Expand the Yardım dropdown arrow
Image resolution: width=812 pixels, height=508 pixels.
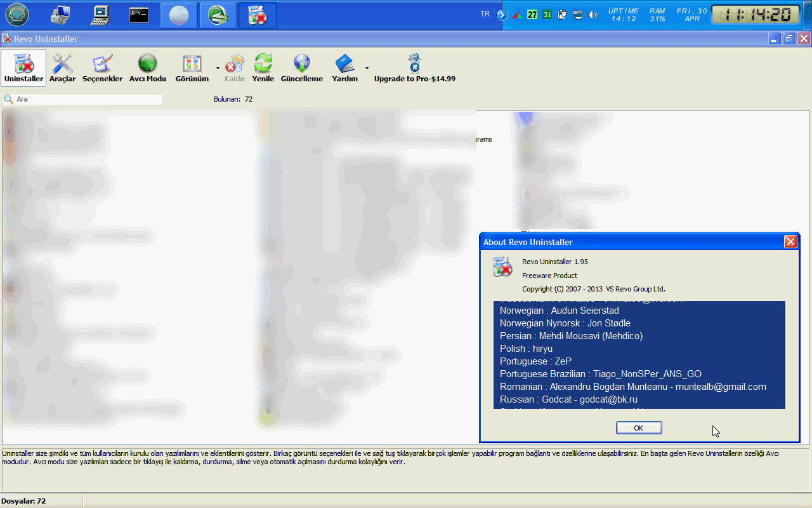click(367, 68)
